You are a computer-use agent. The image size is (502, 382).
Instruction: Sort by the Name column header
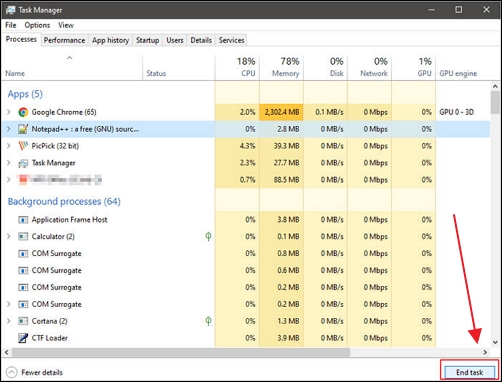[72, 68]
